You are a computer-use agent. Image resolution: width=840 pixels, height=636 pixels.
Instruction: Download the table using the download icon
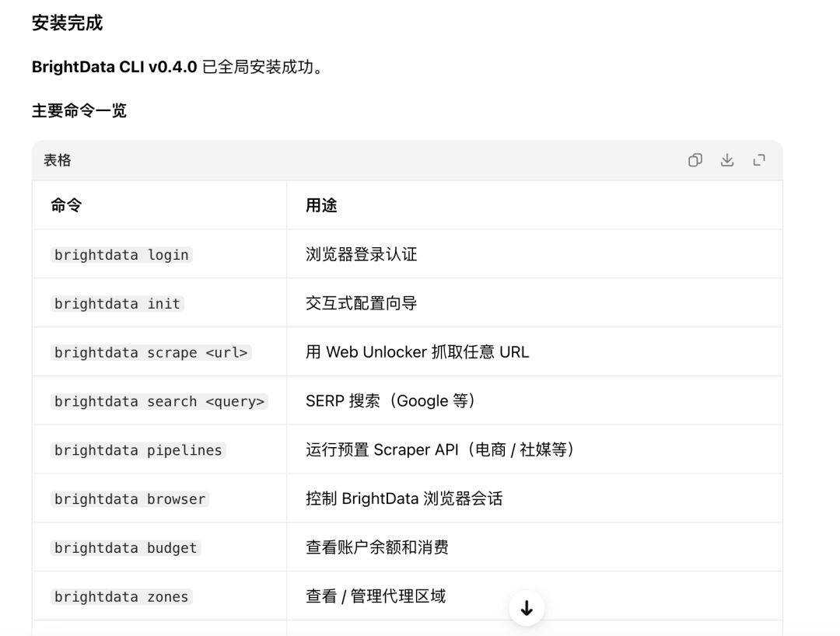727,160
